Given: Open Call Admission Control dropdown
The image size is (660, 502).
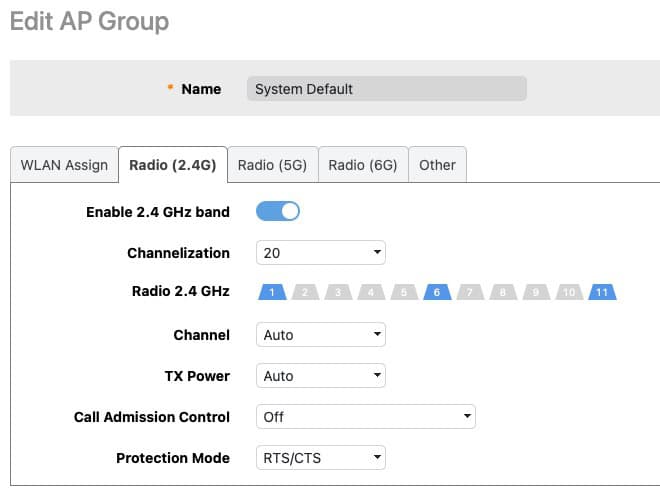Looking at the screenshot, I should tap(366, 417).
